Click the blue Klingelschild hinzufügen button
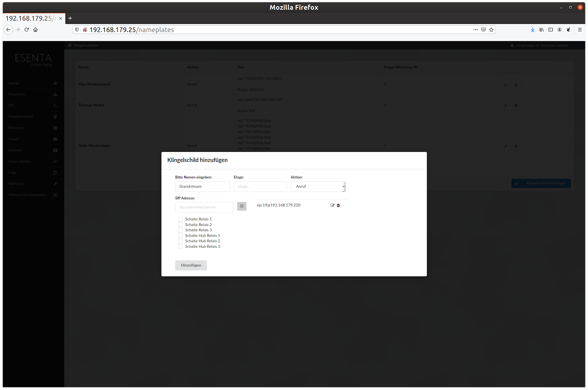This screenshot has width=588, height=390. click(541, 183)
